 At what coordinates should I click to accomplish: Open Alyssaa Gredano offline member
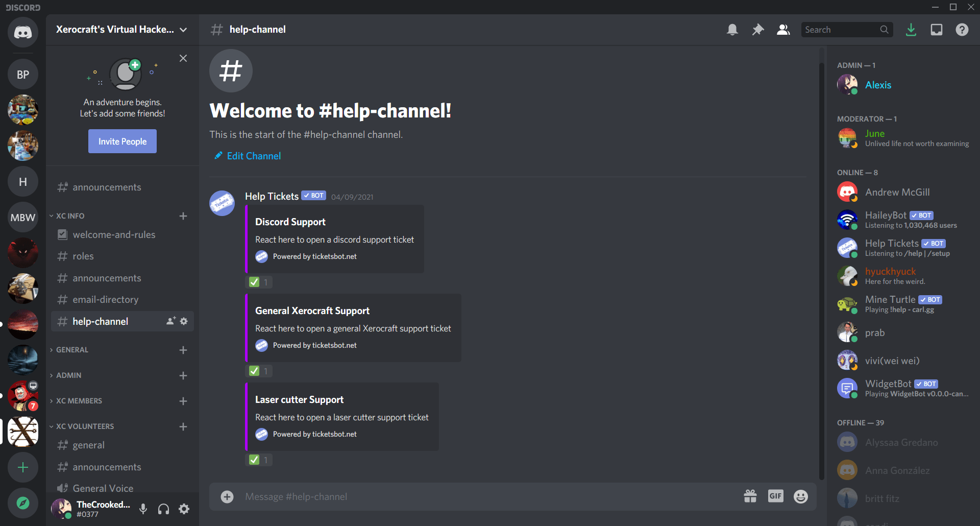903,442
